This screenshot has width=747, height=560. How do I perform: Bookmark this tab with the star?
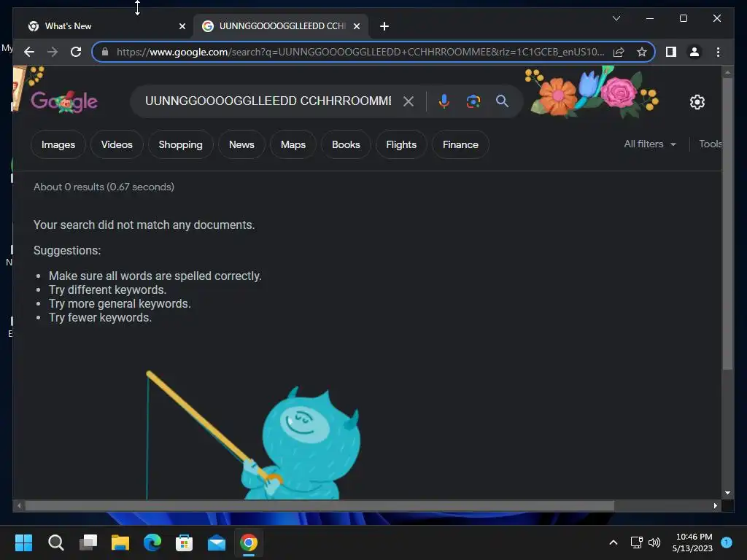pos(642,52)
